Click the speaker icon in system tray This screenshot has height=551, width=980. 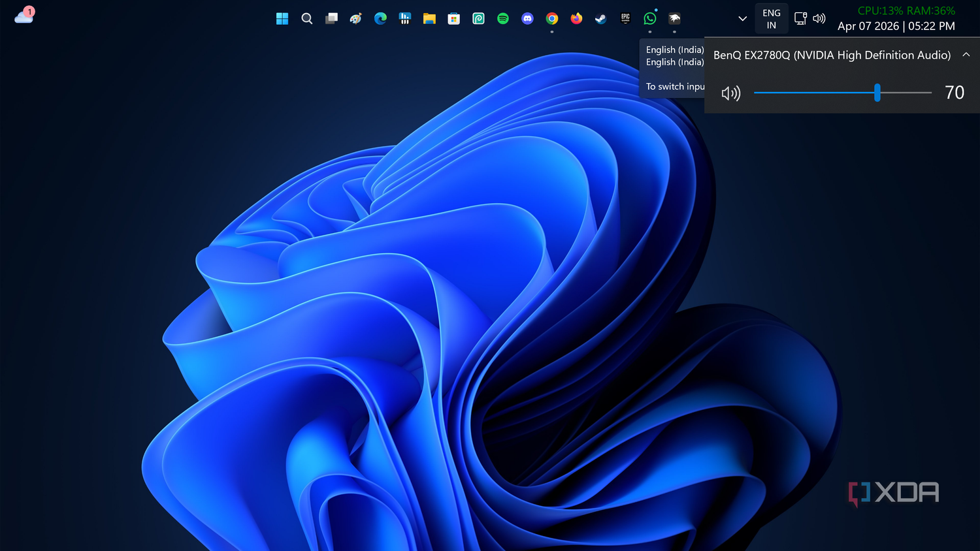[819, 18]
